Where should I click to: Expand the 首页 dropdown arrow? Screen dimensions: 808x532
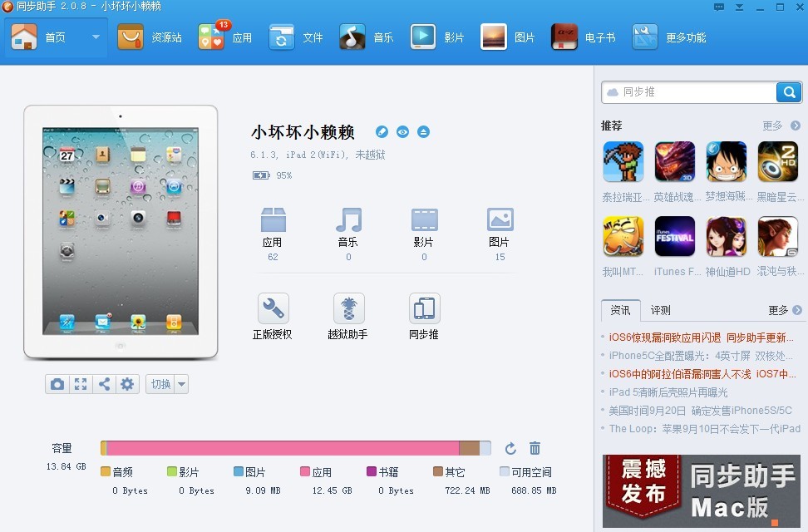tap(96, 37)
